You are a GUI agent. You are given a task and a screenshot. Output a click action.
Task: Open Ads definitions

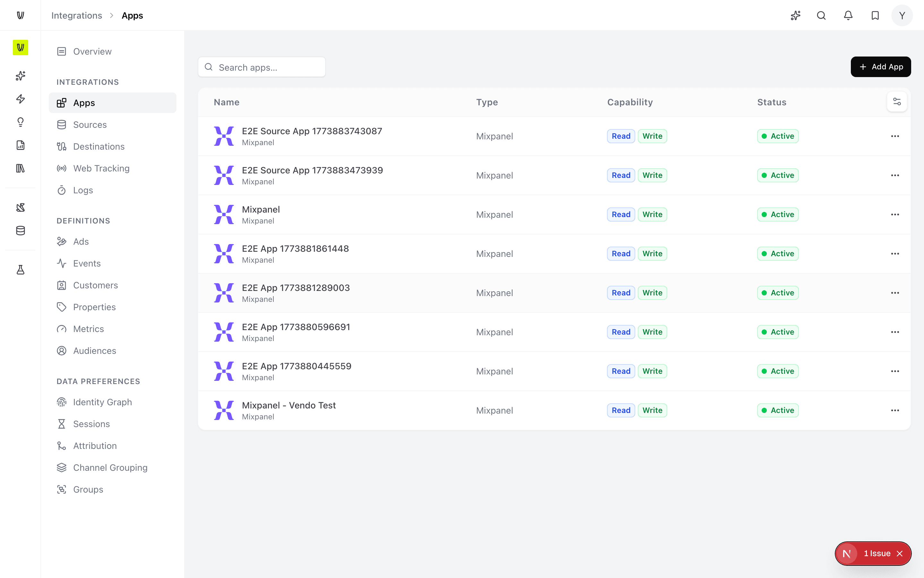click(113, 241)
